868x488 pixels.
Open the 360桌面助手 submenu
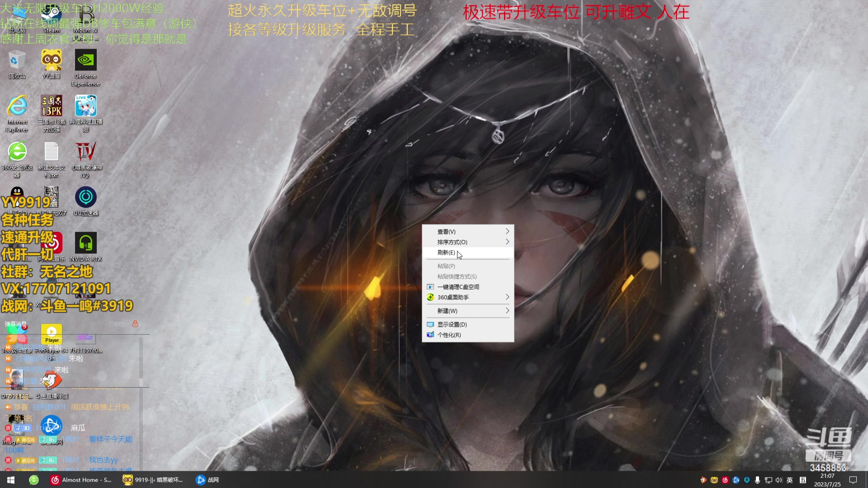tap(468, 297)
